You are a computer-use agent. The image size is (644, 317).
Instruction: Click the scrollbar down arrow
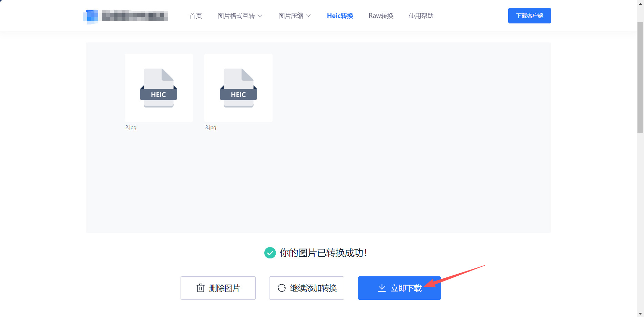[640, 314]
